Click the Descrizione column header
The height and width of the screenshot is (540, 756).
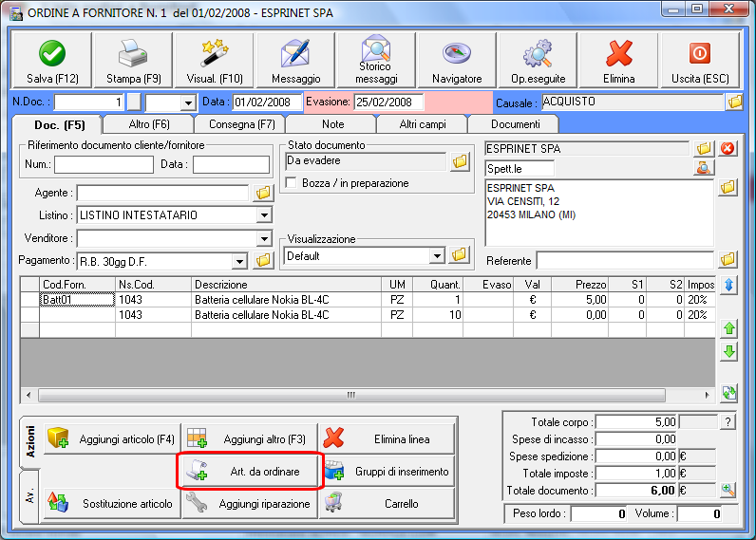(x=287, y=284)
